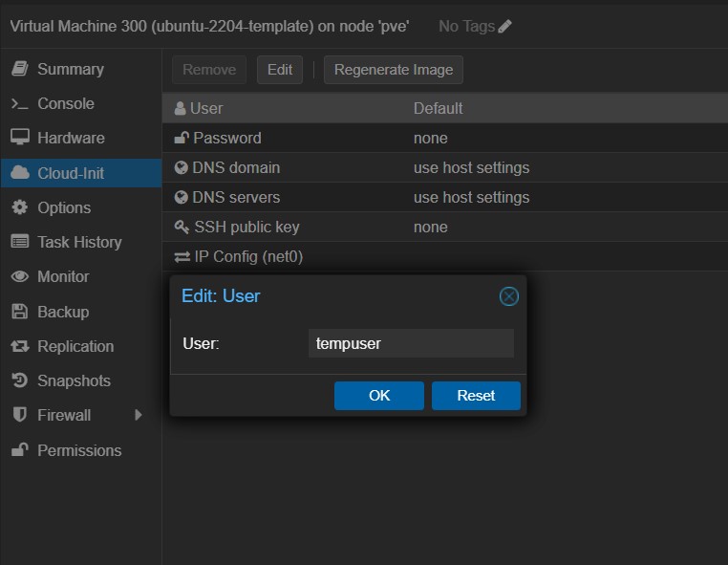
Task: Click the Monitor eye icon
Action: pos(19,276)
